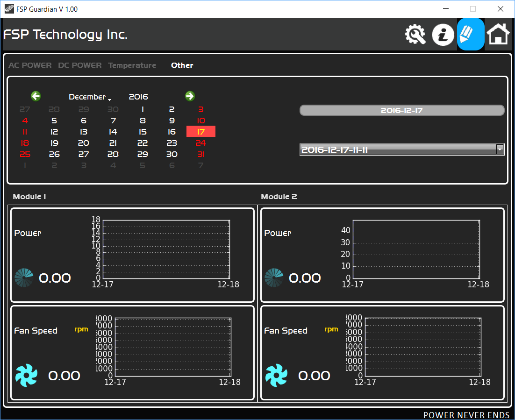The height and width of the screenshot is (420, 515).
Task: Select the blue pencil log icon
Action: (470, 34)
